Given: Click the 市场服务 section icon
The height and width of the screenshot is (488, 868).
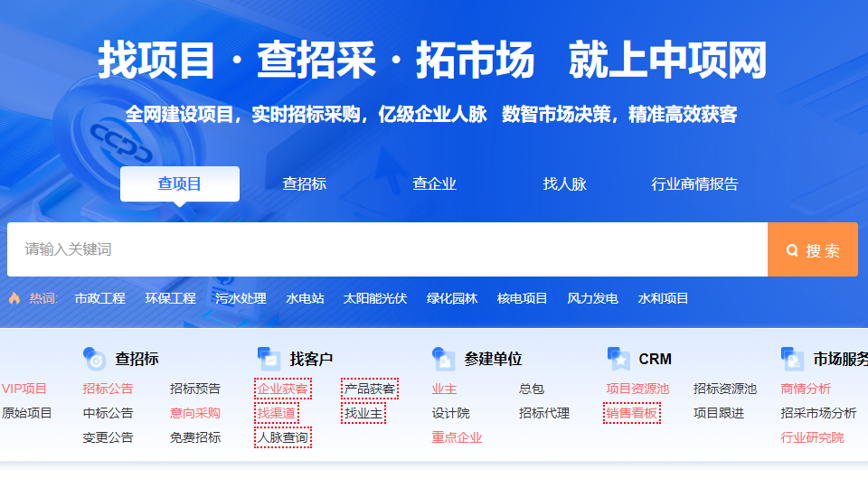Looking at the screenshot, I should click(793, 359).
